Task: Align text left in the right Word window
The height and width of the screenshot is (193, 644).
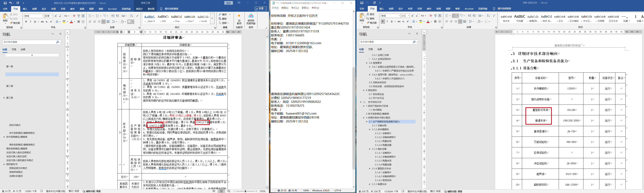Action: (447, 22)
